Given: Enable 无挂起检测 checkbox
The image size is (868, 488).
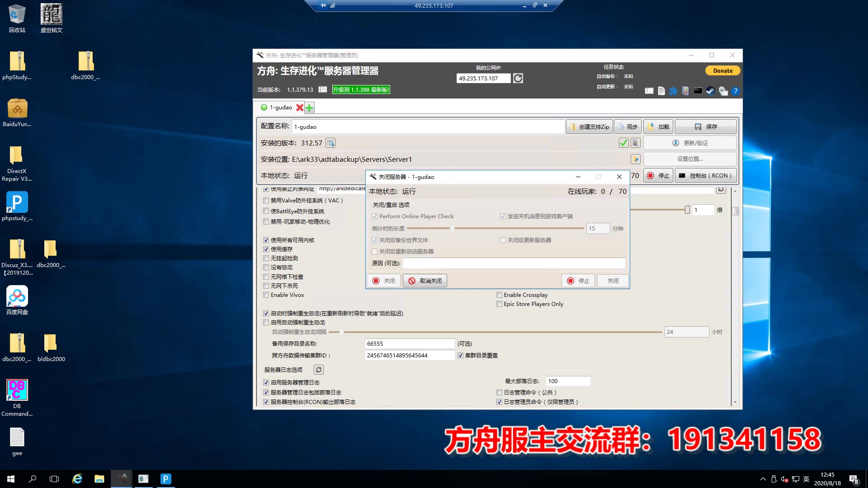Looking at the screenshot, I should [266, 258].
